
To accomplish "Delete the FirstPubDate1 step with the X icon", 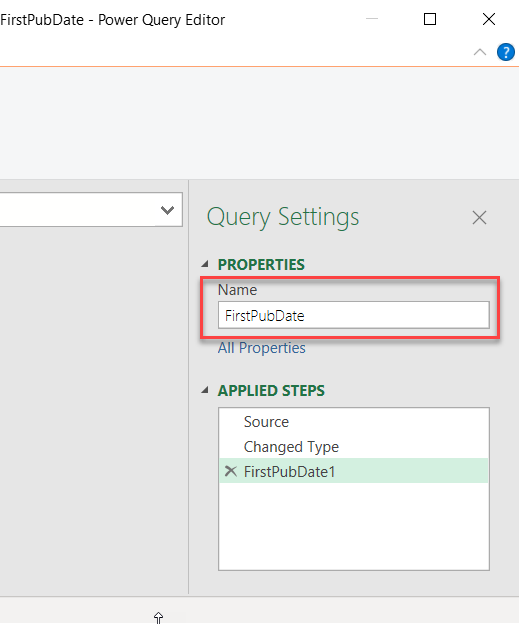I will (x=231, y=471).
